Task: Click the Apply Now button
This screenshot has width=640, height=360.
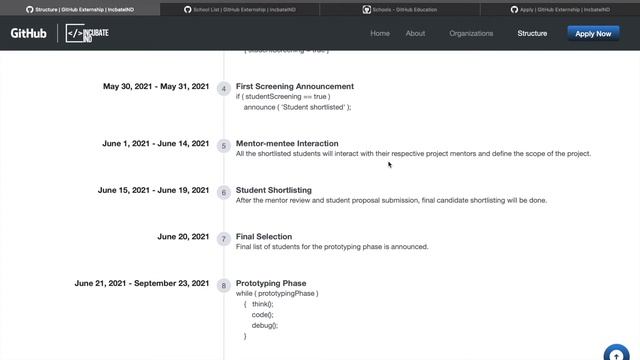Action: 593,33
